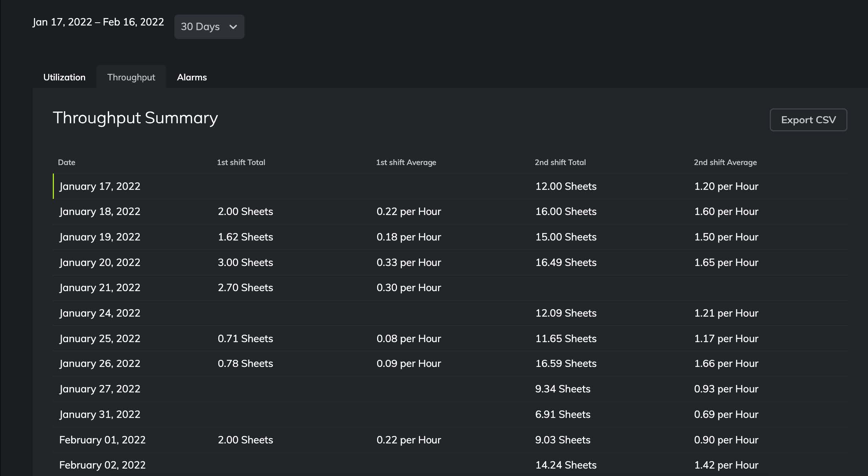
Task: Select the Throughput tab
Action: pos(131,77)
